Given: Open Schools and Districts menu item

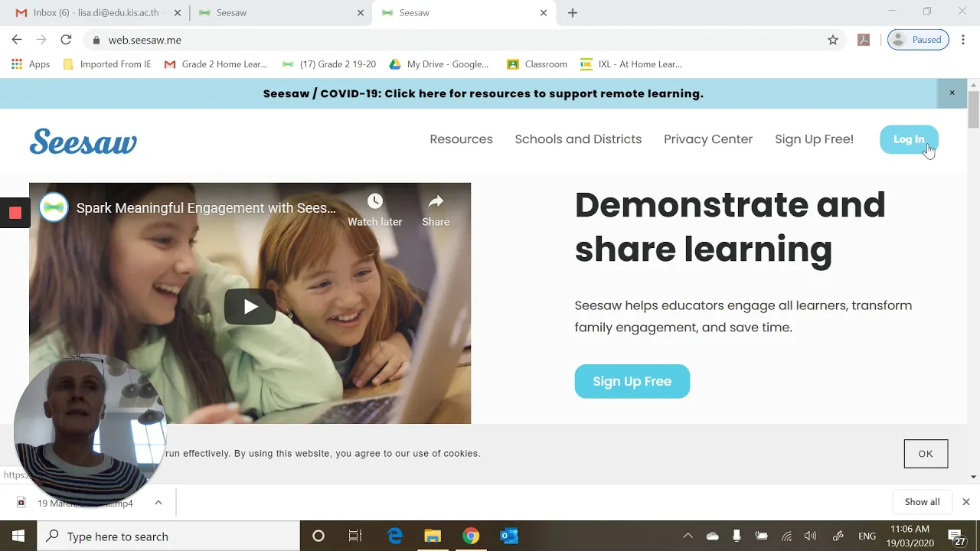Looking at the screenshot, I should [578, 139].
